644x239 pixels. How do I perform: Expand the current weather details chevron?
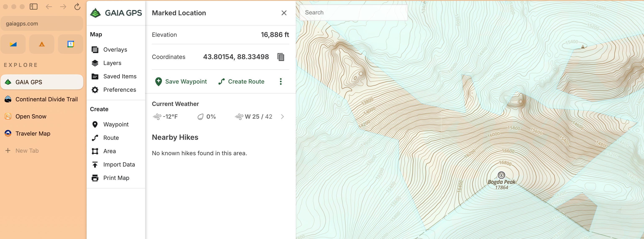[x=282, y=117]
